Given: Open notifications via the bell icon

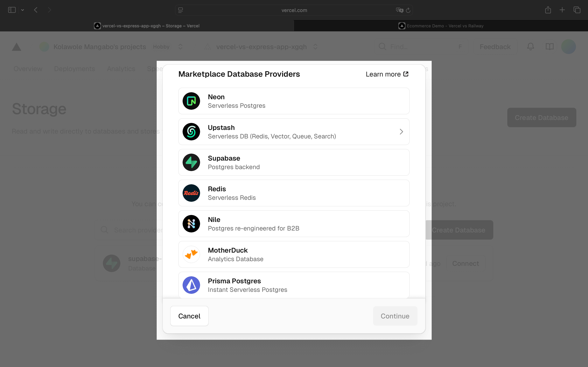Looking at the screenshot, I should (530, 47).
